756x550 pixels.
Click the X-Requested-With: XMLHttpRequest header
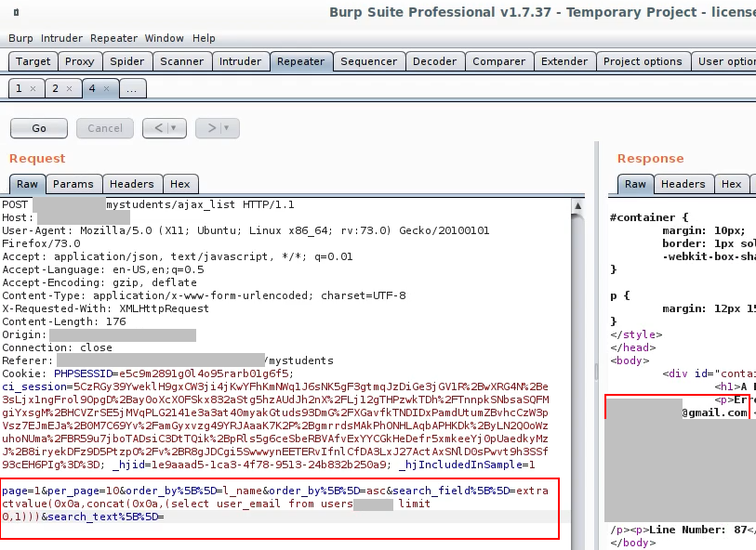[106, 308]
